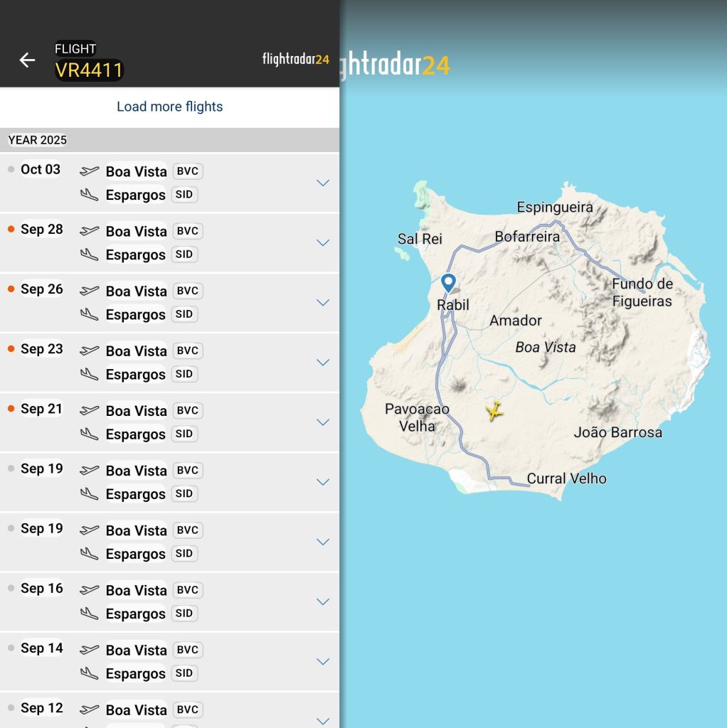Screen dimensions: 727x728
Task: Click the BVC airport code badge for Sep 28
Action: (x=188, y=231)
